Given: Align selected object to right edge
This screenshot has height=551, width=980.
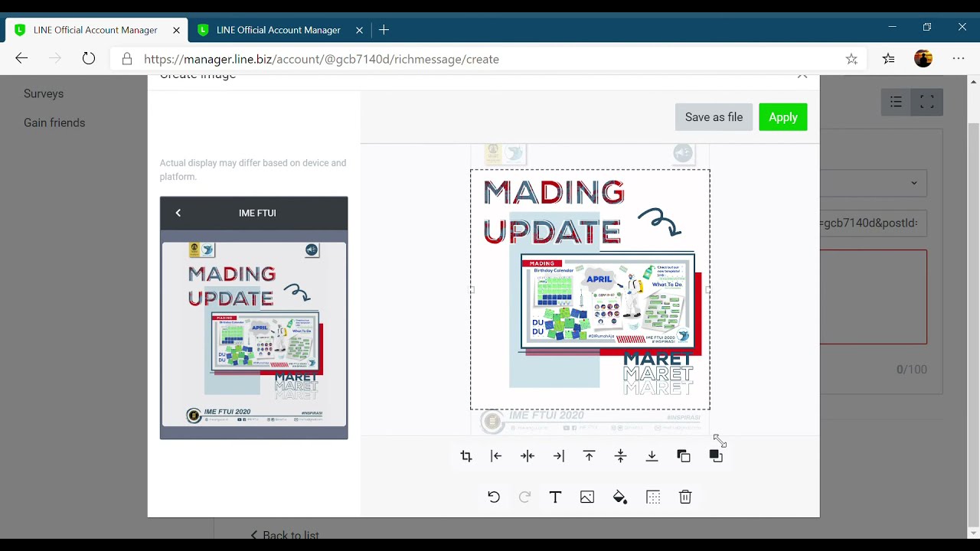Looking at the screenshot, I should (x=559, y=456).
